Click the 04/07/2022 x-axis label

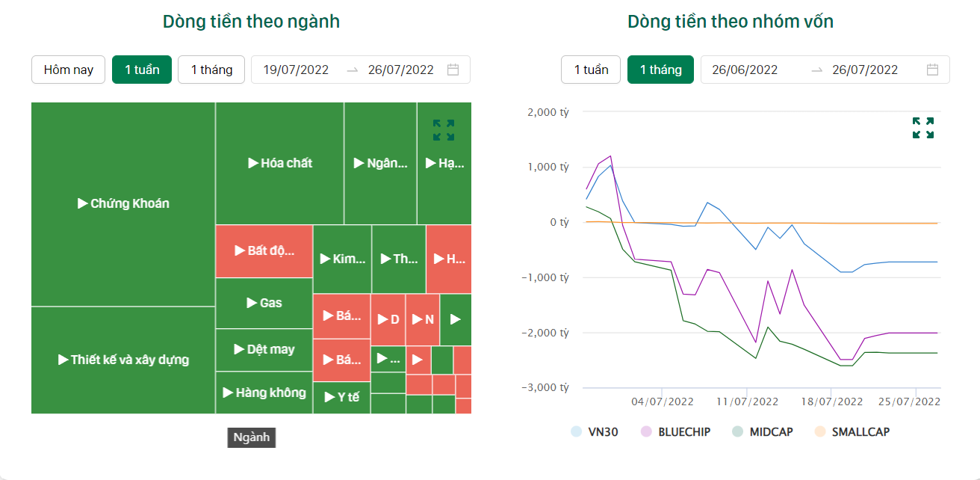pyautogui.click(x=663, y=401)
